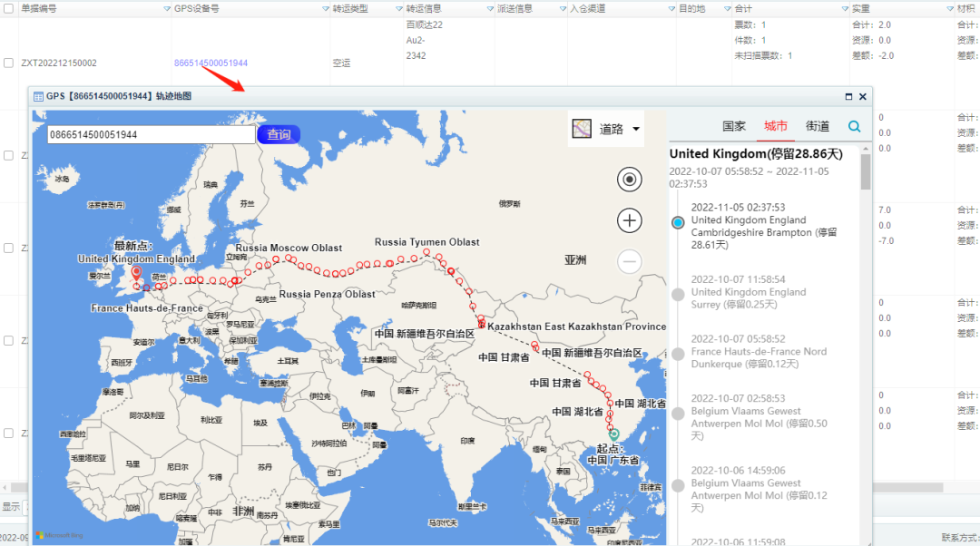Viewport: 980px width, 546px height.
Task: Click the blue 查询 button
Action: click(279, 134)
